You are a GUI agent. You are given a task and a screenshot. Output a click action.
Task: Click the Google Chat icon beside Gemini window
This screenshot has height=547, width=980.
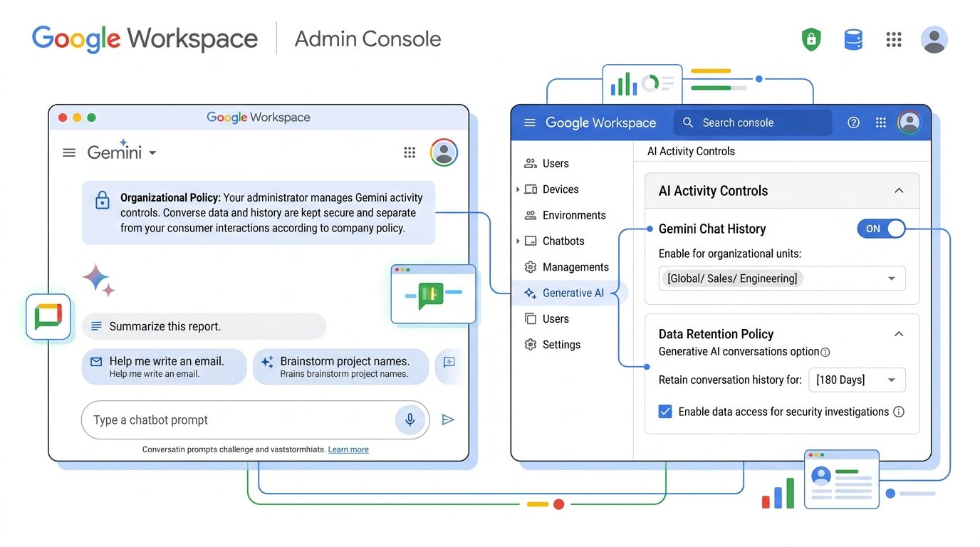(48, 316)
